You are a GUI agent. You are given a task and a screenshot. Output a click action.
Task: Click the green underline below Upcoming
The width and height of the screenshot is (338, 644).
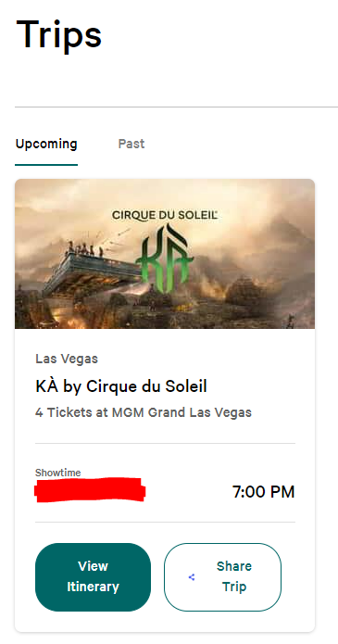click(x=46, y=165)
